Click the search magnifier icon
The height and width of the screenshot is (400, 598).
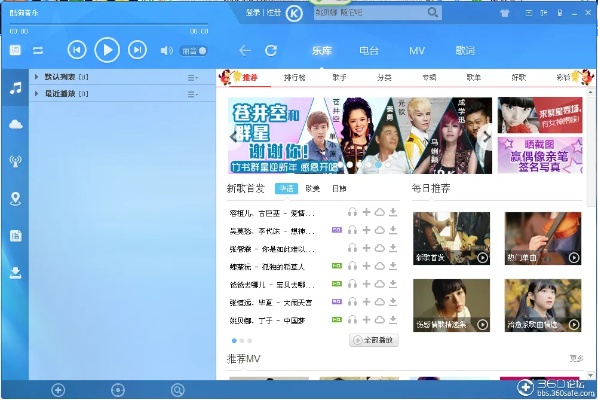432,13
